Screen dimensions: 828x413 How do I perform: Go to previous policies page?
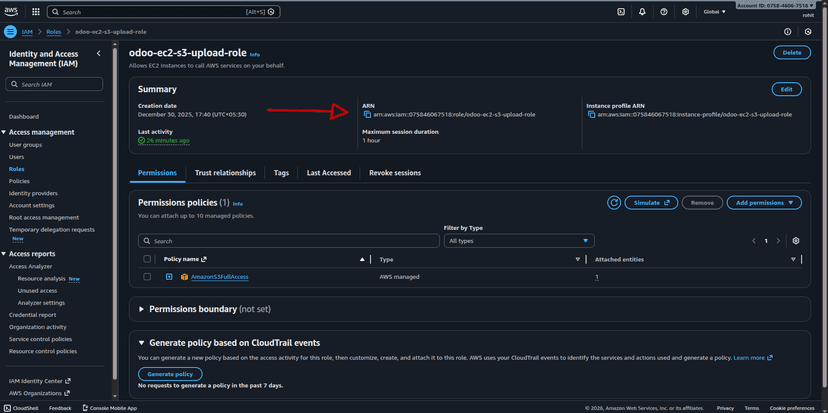point(754,241)
